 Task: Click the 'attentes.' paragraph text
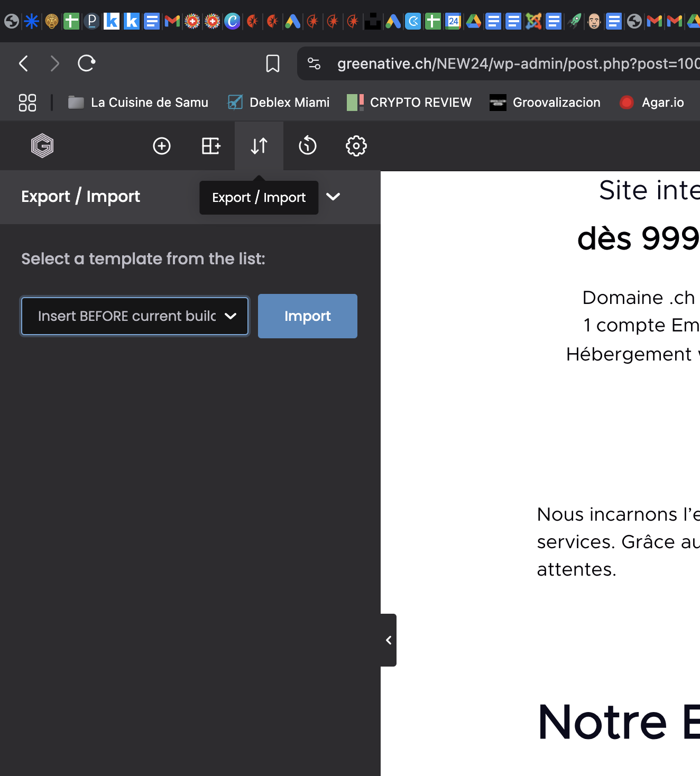(x=577, y=570)
